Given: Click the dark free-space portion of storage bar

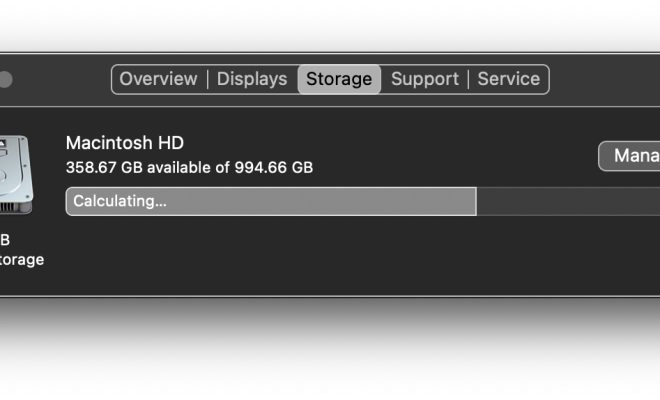Looking at the screenshot, I should click(x=568, y=201).
